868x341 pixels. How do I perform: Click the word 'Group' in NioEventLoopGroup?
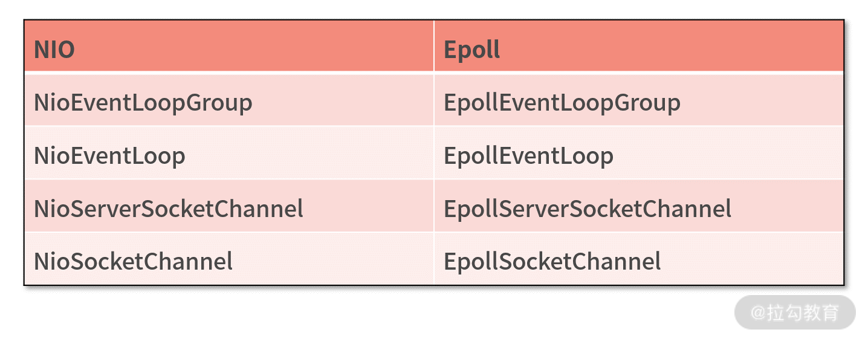219,103
